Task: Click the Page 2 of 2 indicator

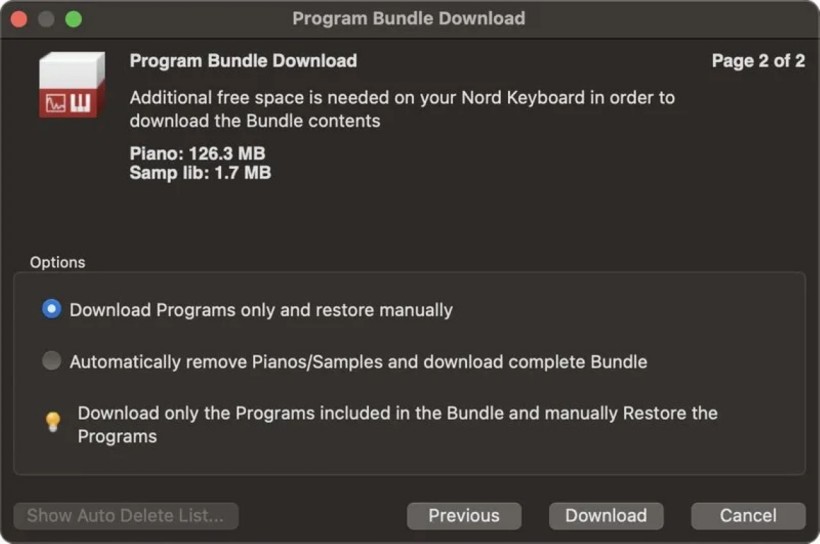Action: [x=758, y=61]
